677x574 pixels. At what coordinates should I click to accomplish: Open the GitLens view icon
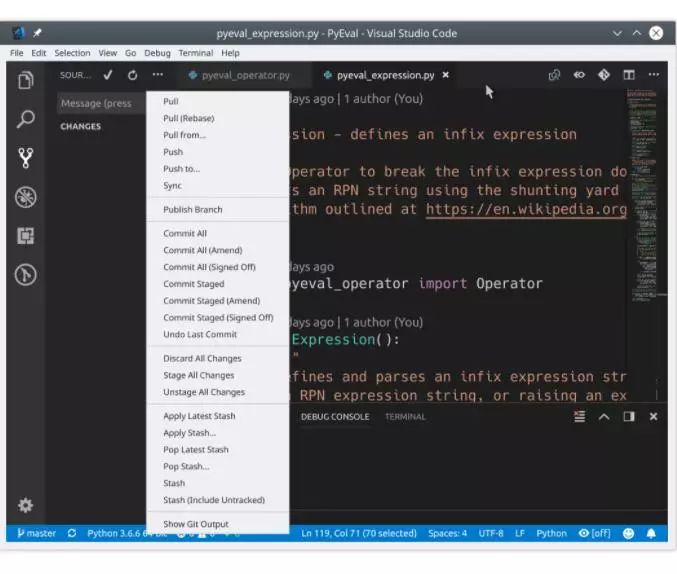tap(25, 275)
